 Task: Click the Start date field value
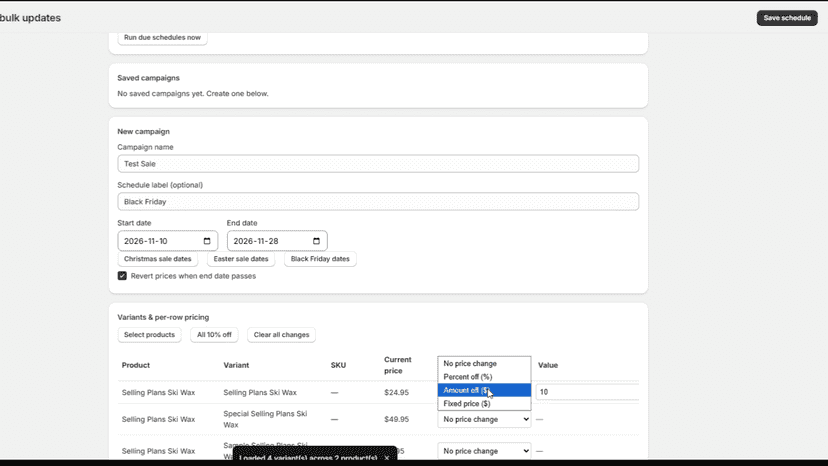(146, 241)
